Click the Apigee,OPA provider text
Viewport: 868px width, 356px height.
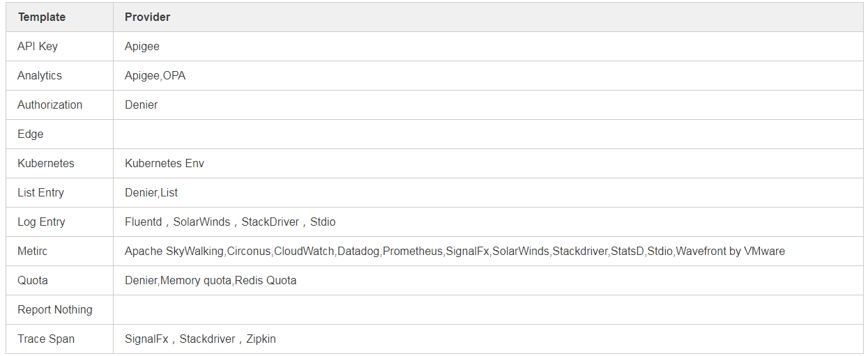tap(155, 75)
